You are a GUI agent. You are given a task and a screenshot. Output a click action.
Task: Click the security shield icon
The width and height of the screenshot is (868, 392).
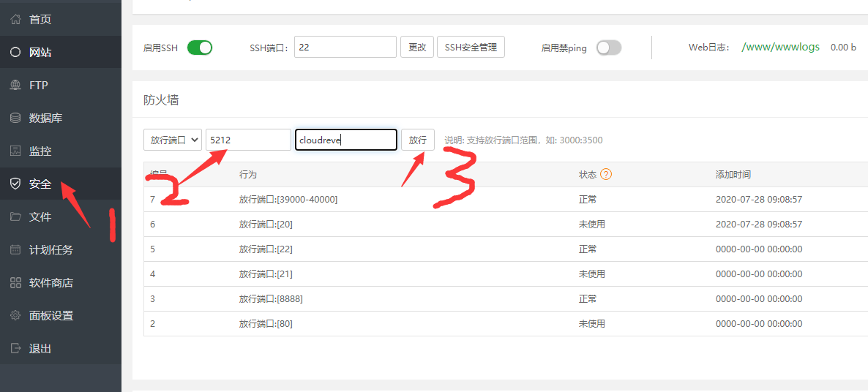pyautogui.click(x=15, y=184)
